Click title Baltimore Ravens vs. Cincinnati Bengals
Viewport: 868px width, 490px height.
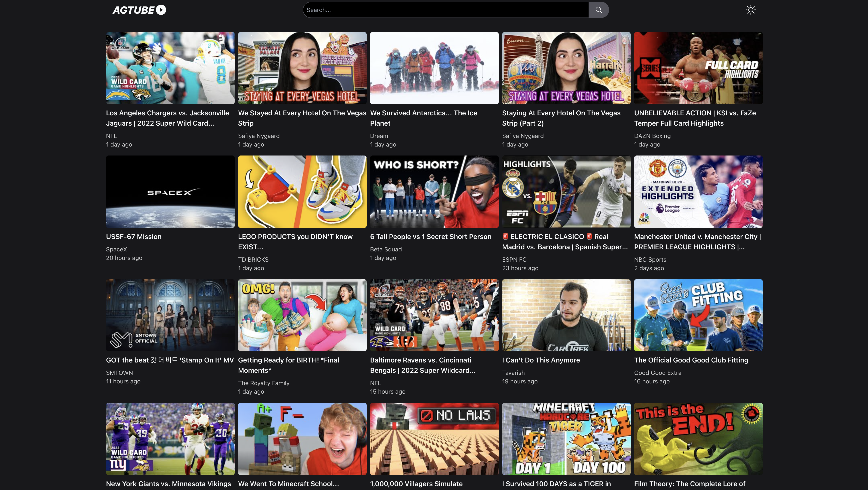422,365
